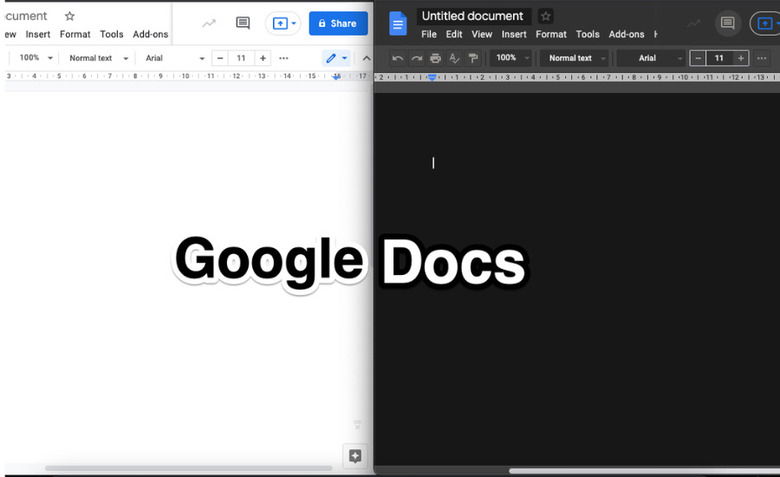Click the Spell check icon in dark toolbar

(454, 58)
